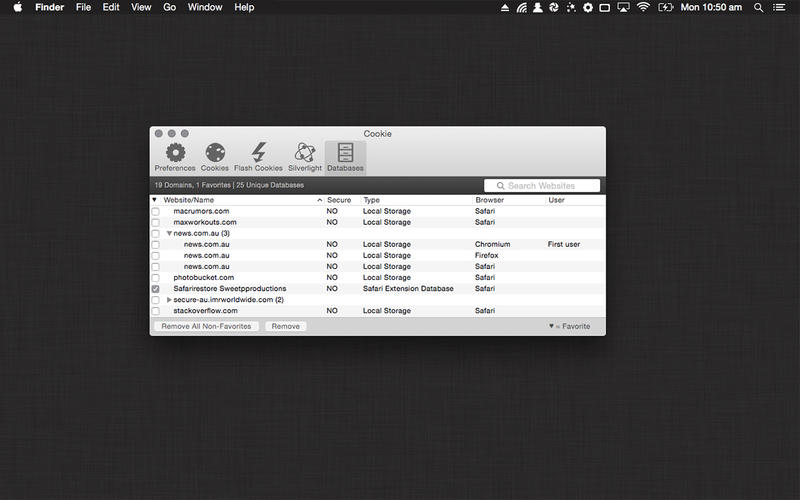Check the stackoverflow.com checkbox

156,311
